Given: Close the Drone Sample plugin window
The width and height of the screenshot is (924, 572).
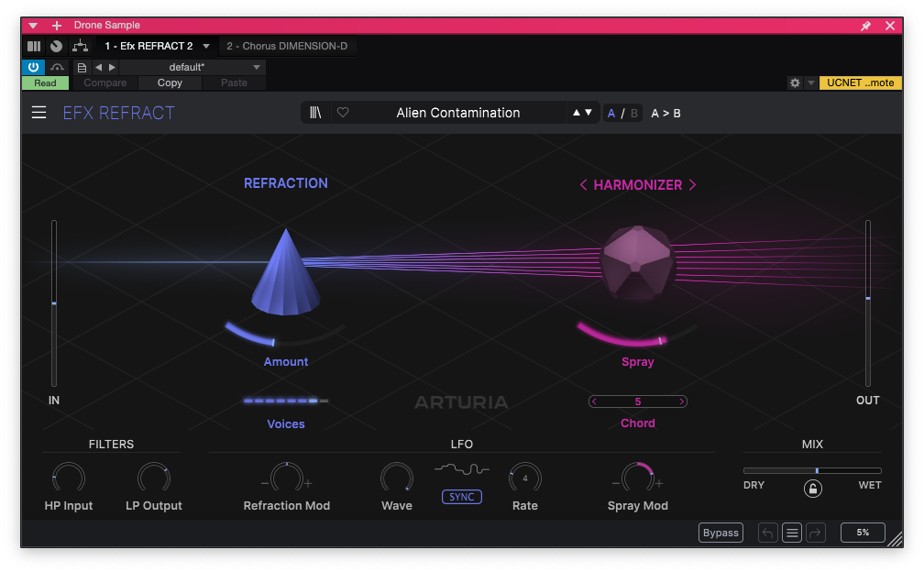Looking at the screenshot, I should pyautogui.click(x=890, y=26).
